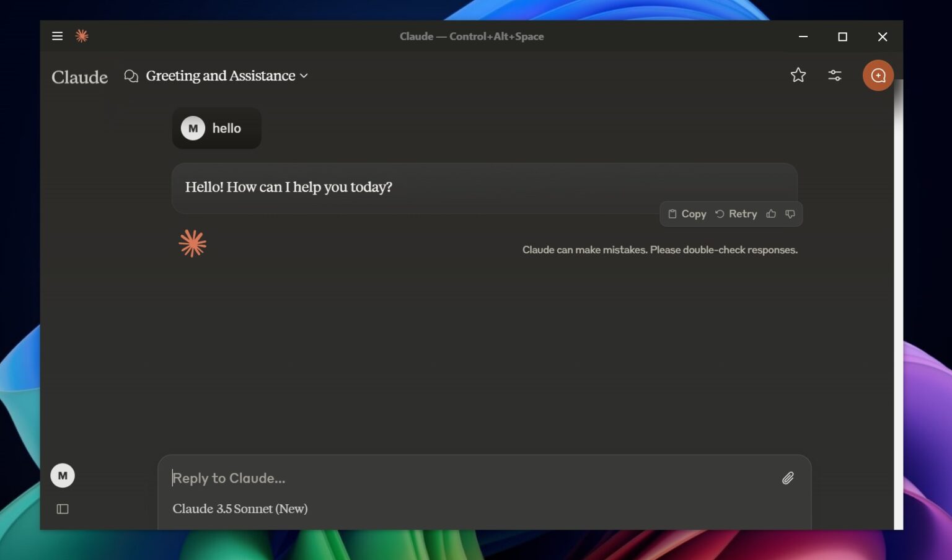This screenshot has height=560, width=952.
Task: Open chat settings via the sliders icon
Action: point(835,75)
